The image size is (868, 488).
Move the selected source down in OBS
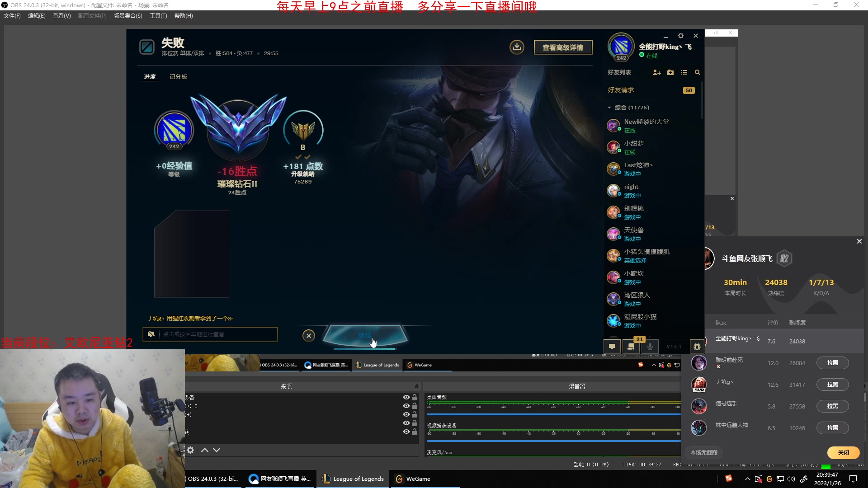[217, 450]
